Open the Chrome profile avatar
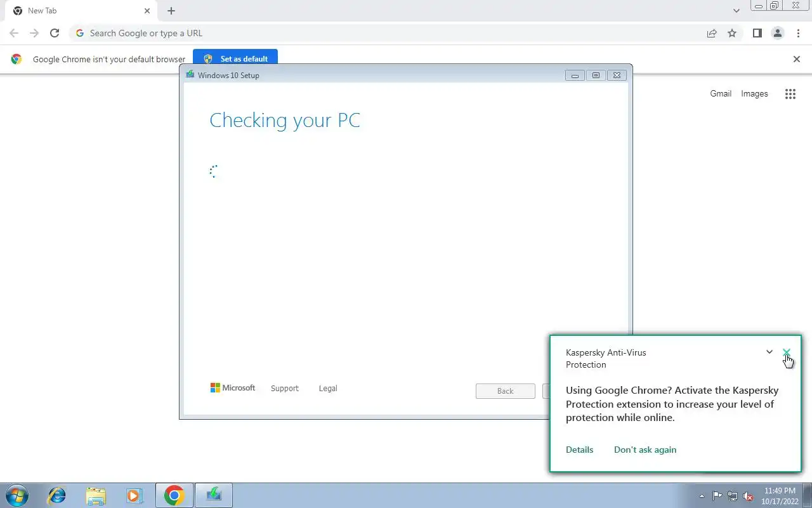The image size is (812, 508). [777, 33]
